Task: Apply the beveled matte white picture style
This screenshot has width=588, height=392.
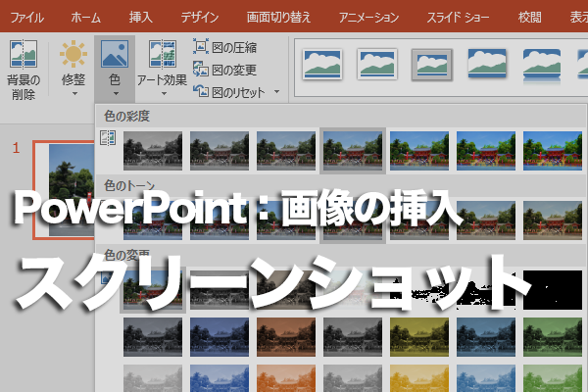Action: 377,65
